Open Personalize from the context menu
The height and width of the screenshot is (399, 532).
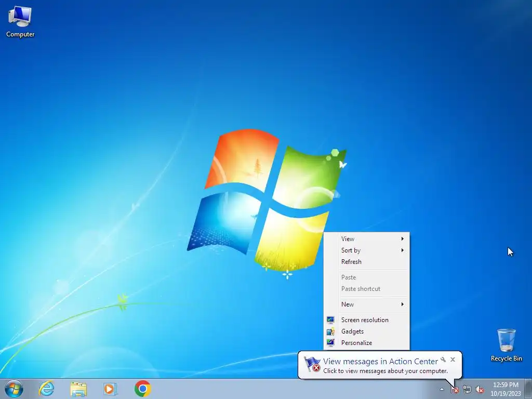click(366, 343)
